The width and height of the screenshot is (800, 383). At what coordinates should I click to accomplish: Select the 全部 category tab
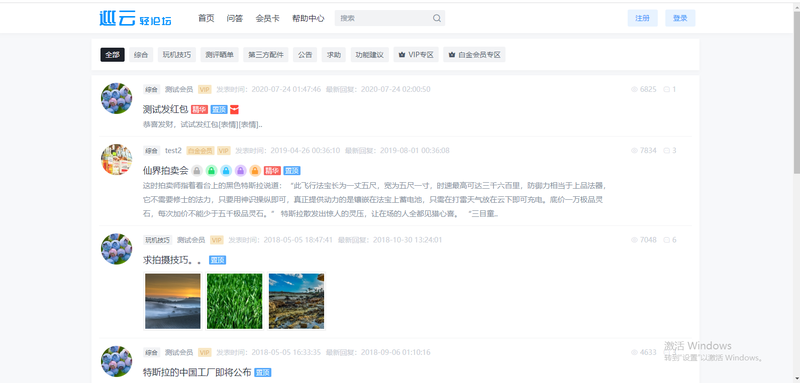coord(113,55)
